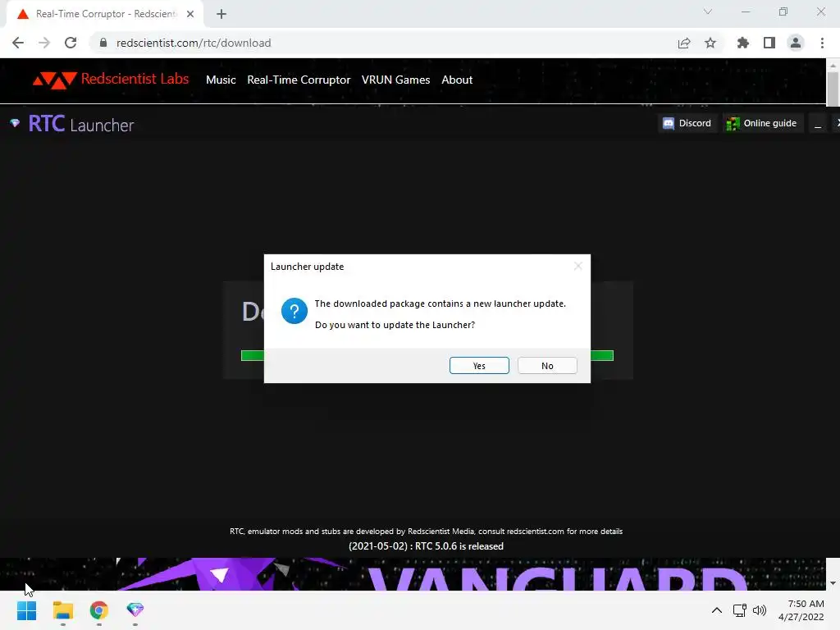Click the scrollbar down arrow
This screenshot has height=630, width=840.
(833, 583)
